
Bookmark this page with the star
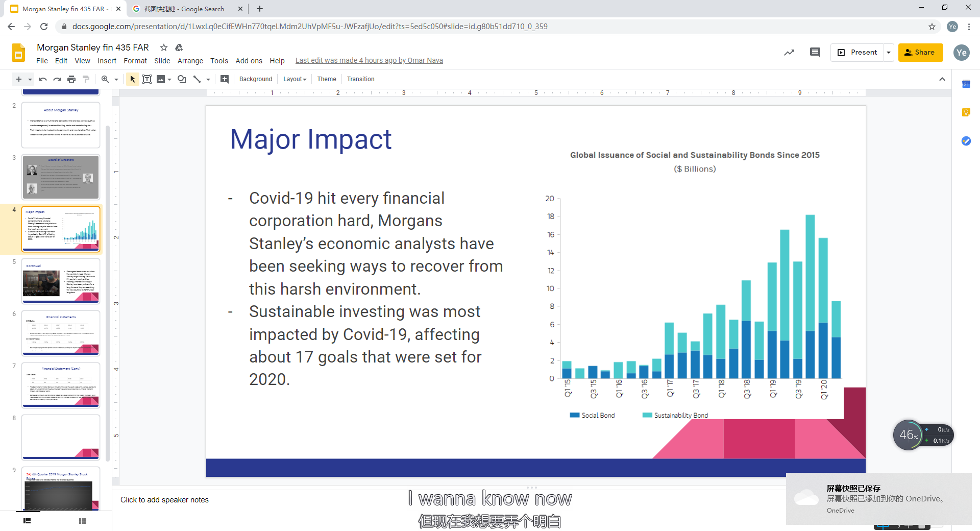point(932,27)
